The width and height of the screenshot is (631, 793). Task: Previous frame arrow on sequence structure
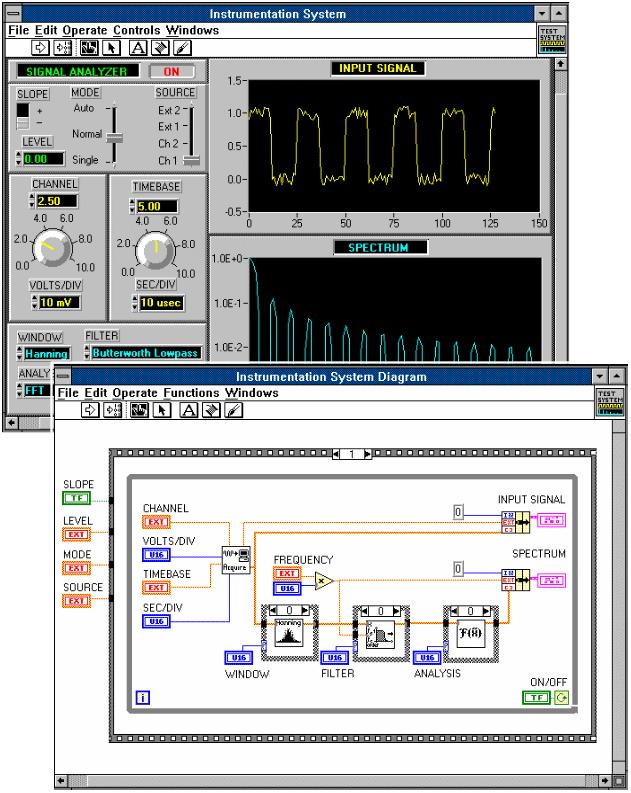[x=336, y=454]
